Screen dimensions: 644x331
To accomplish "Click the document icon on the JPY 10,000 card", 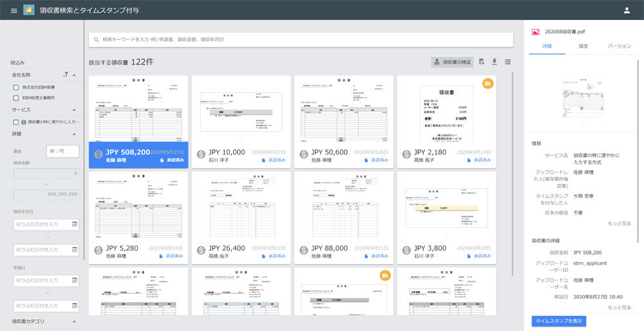I will click(263, 160).
